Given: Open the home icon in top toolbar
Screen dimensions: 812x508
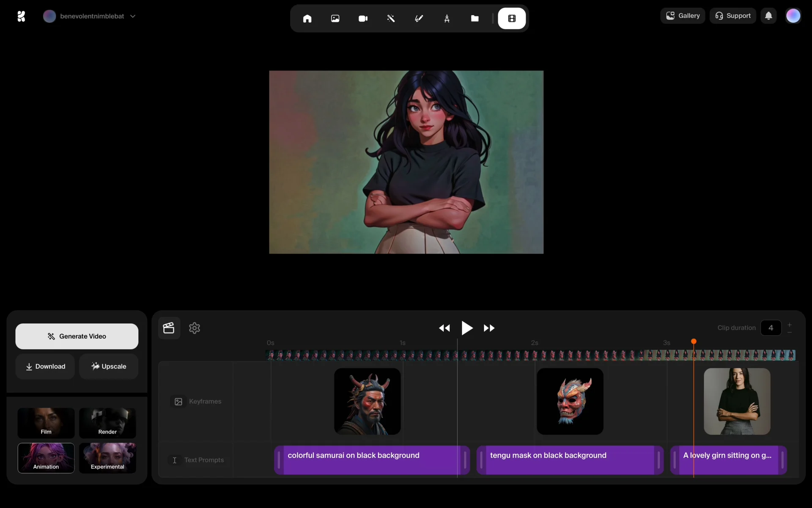Looking at the screenshot, I should 307,19.
